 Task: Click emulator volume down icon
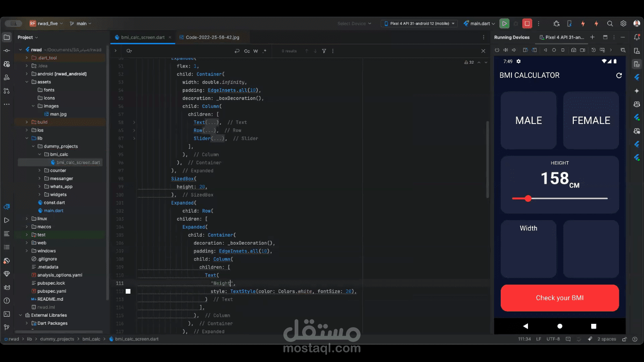[x=514, y=50]
